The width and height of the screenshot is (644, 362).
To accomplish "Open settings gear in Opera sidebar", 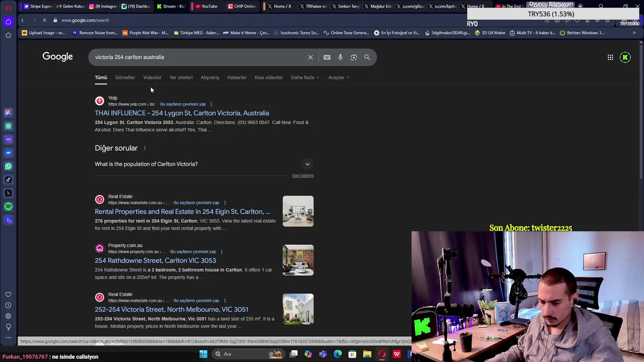I will (8, 316).
